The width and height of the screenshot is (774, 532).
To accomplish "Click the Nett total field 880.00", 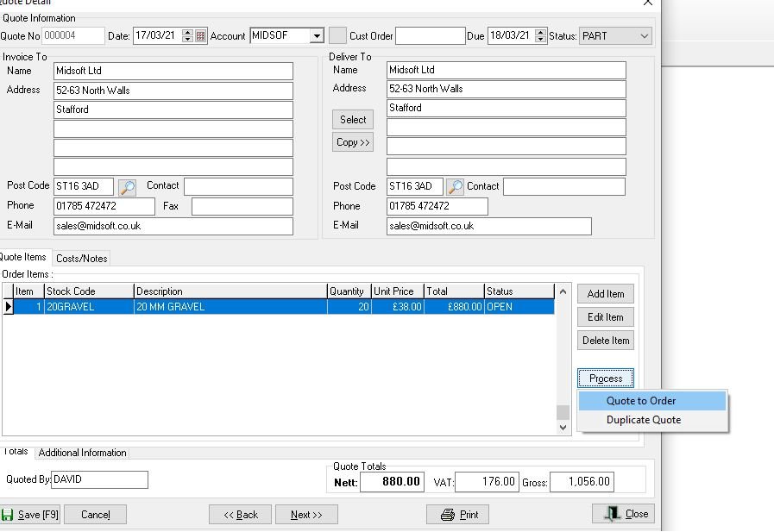I will pos(392,482).
